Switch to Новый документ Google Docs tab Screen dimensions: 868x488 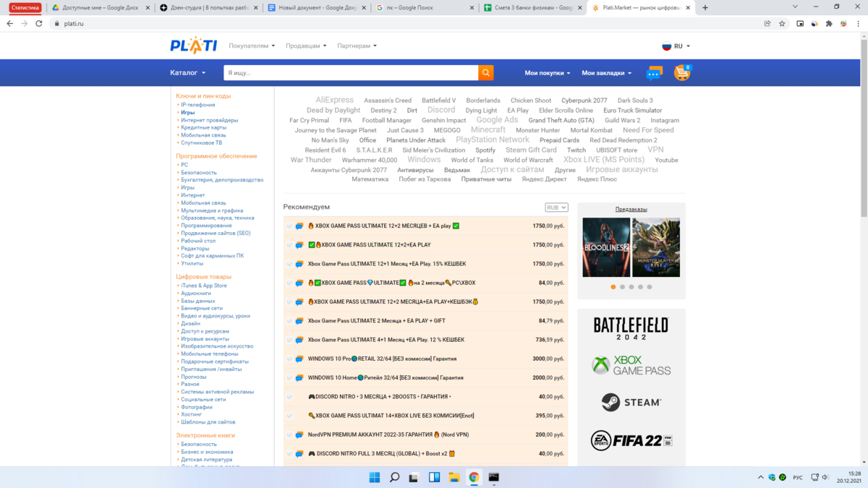point(317,7)
